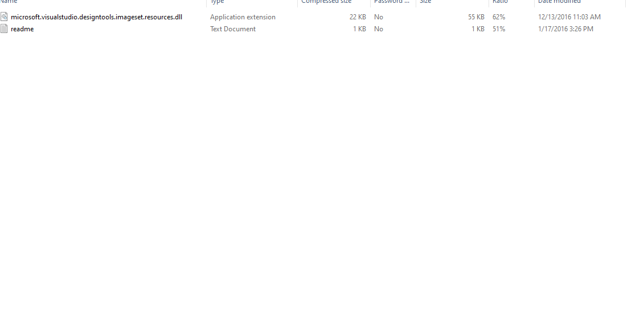Click the password No cell in the DLL row
The height and width of the screenshot is (326, 644).
coord(379,17)
